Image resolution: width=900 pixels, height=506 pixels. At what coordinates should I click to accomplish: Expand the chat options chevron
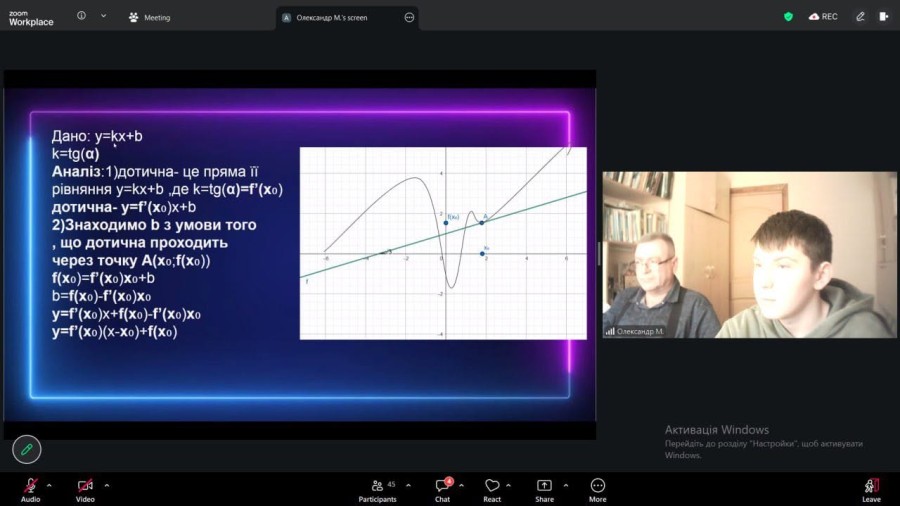coord(461,486)
